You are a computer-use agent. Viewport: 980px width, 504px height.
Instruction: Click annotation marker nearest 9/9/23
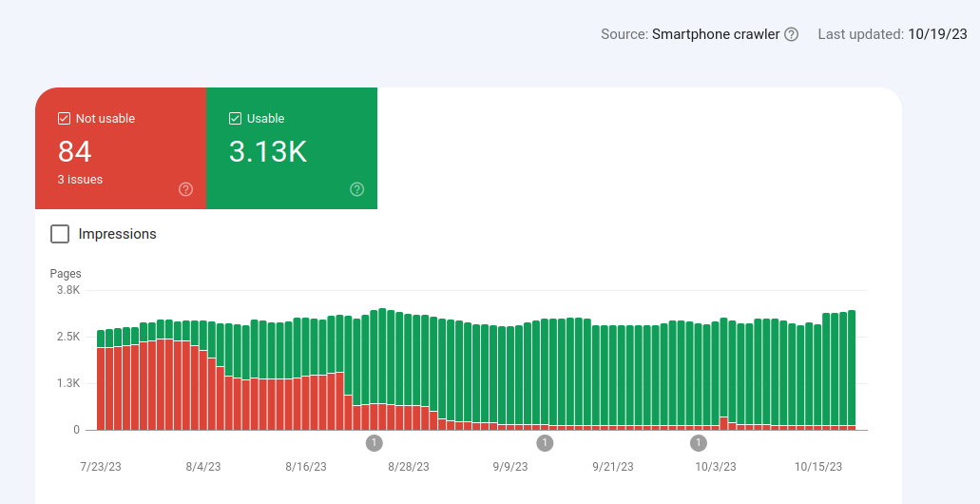point(545,443)
